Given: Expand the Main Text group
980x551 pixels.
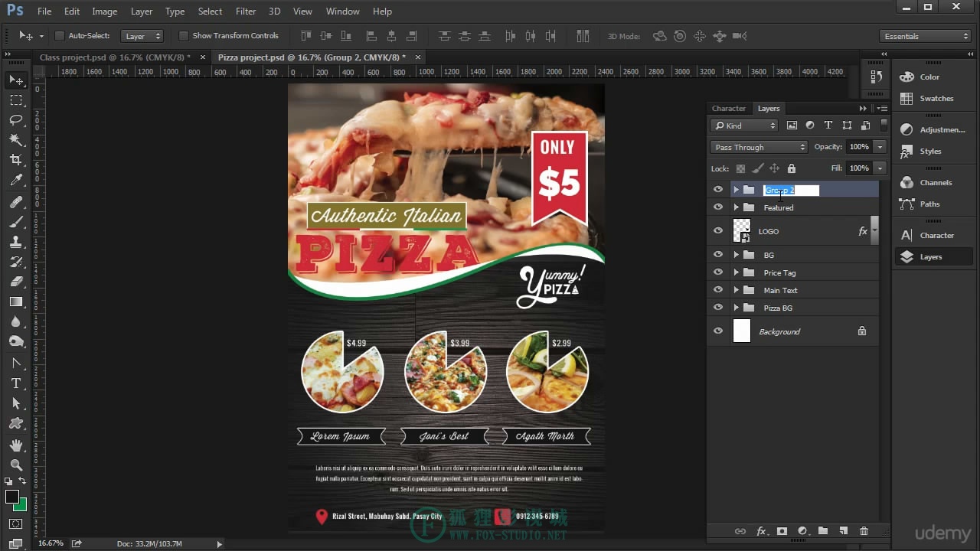Looking at the screenshot, I should click(736, 290).
